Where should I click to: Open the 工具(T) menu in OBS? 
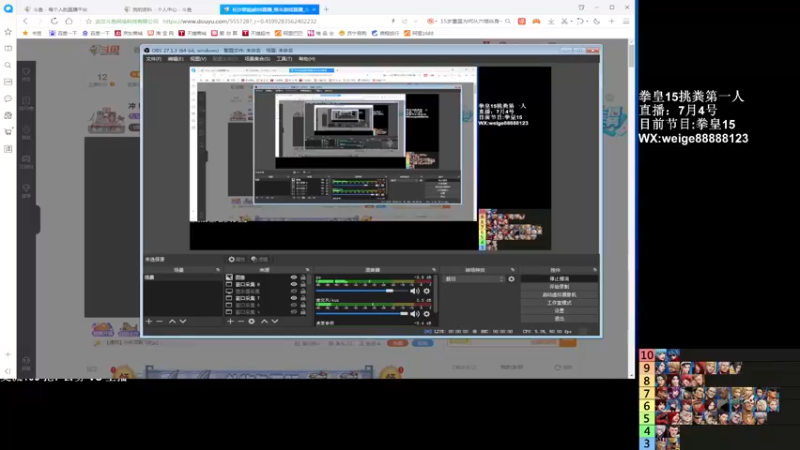tap(284, 59)
